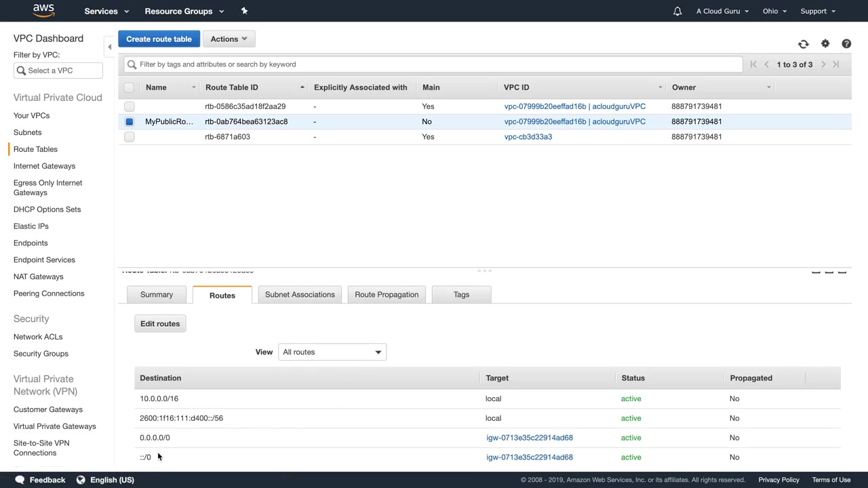Click the Feedback speech bubble icon
The image size is (868, 488).
(x=20, y=480)
